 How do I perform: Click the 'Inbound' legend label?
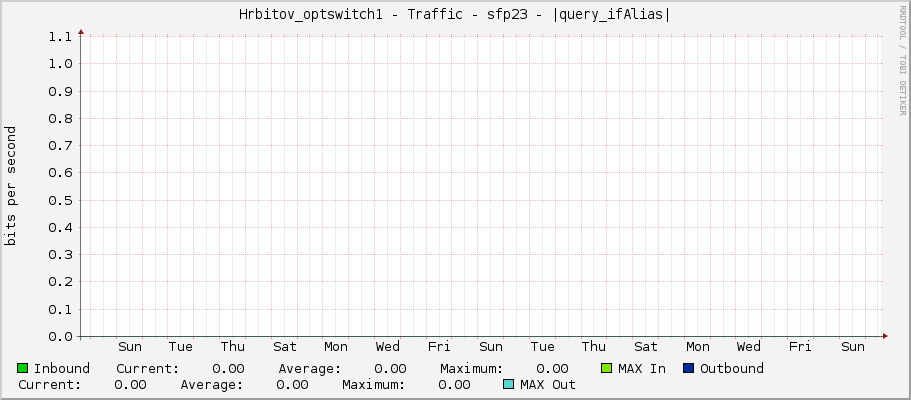62,369
